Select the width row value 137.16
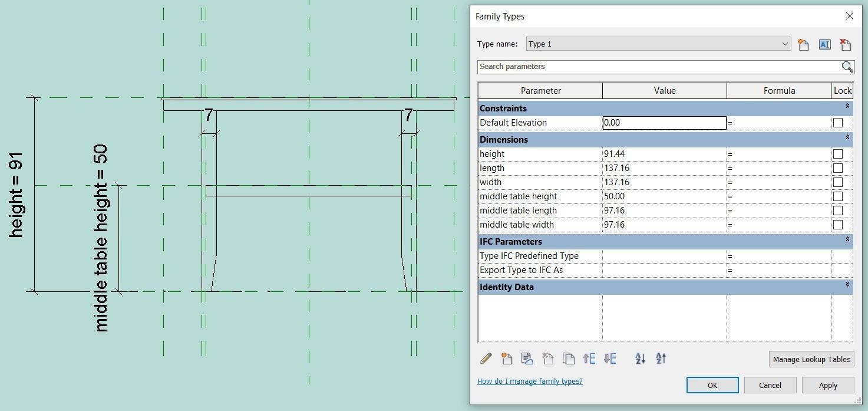Screen dimensions: 868x411 (665, 182)
